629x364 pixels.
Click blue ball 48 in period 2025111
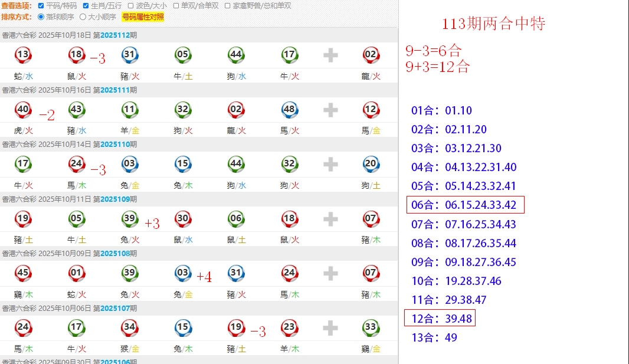[289, 110]
